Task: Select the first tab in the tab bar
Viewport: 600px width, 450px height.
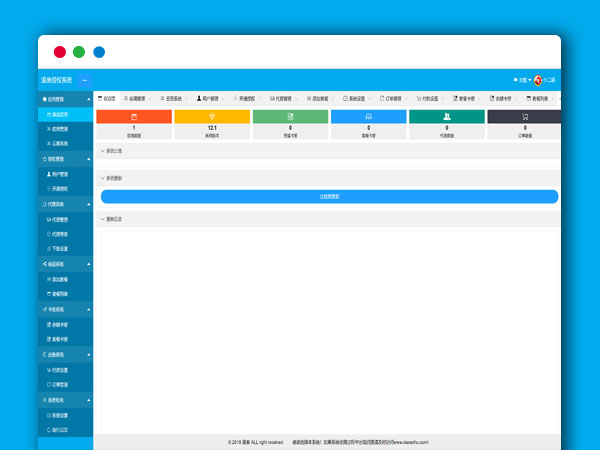Action: click(107, 99)
